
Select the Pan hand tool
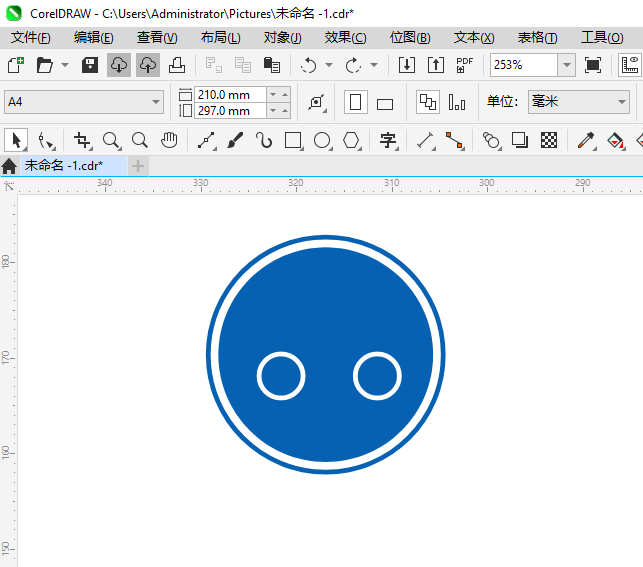coord(169,140)
